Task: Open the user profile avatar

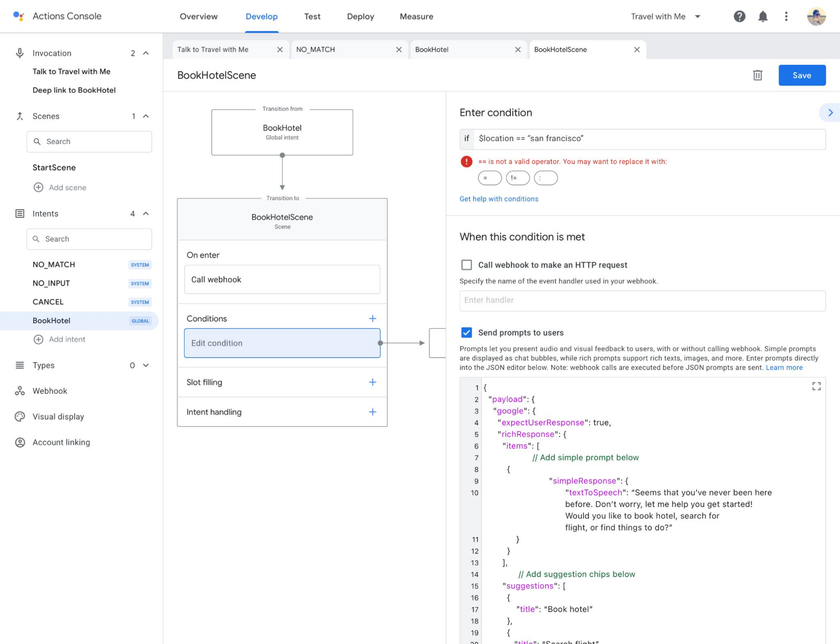Action: [816, 16]
